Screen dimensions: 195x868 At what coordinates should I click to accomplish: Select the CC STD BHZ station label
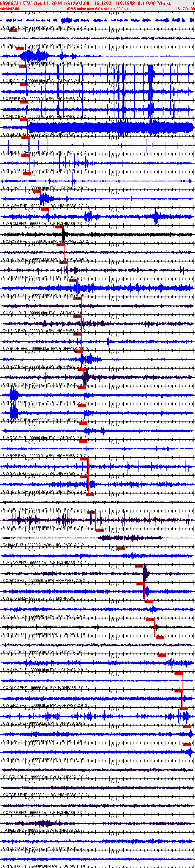(x=44, y=581)
